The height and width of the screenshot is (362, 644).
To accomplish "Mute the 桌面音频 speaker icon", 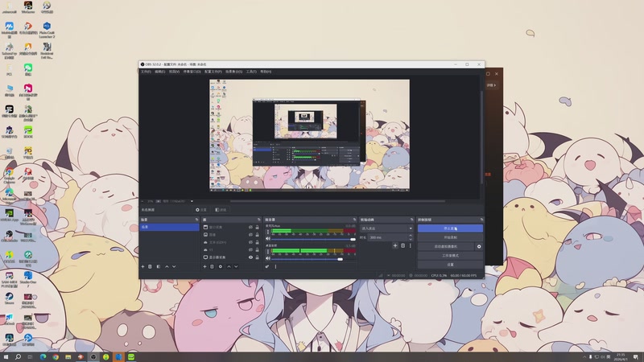I will click(x=268, y=258).
